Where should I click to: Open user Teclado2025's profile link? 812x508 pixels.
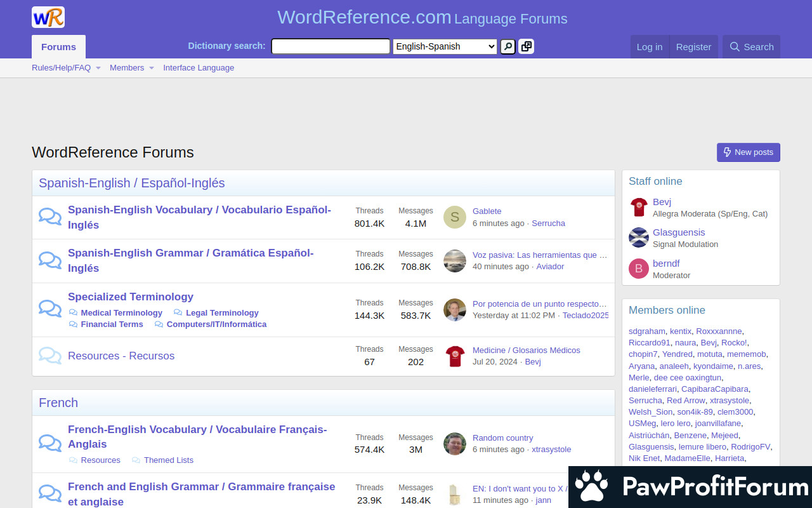click(x=586, y=315)
